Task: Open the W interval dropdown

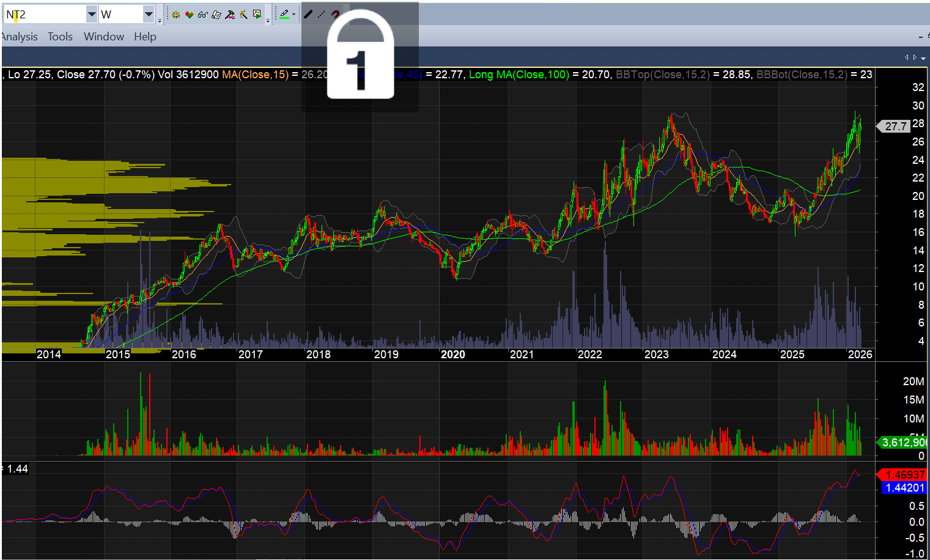Action: pyautogui.click(x=149, y=14)
